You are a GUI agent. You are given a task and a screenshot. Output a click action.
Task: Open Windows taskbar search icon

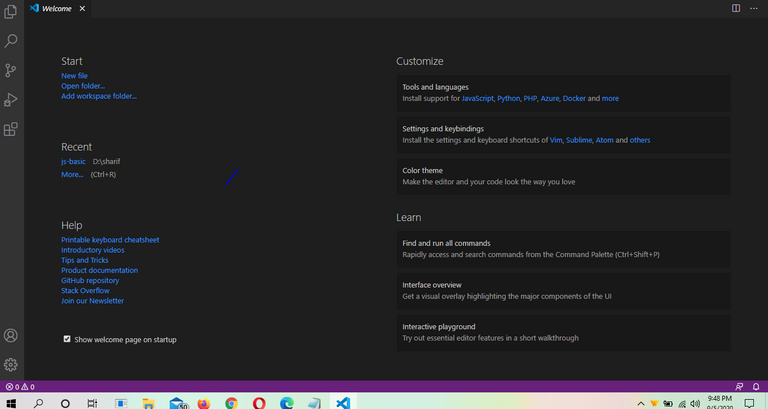[38, 403]
